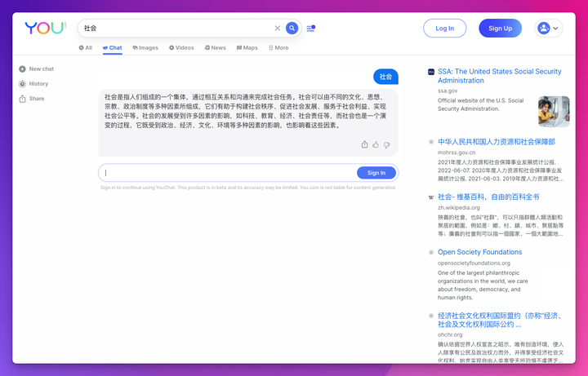Click Sign In button in chat box
The height and width of the screenshot is (376, 588).
point(376,173)
